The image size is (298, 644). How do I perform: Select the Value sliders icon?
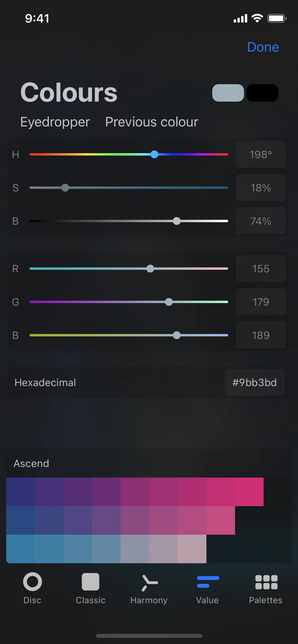pos(208,582)
